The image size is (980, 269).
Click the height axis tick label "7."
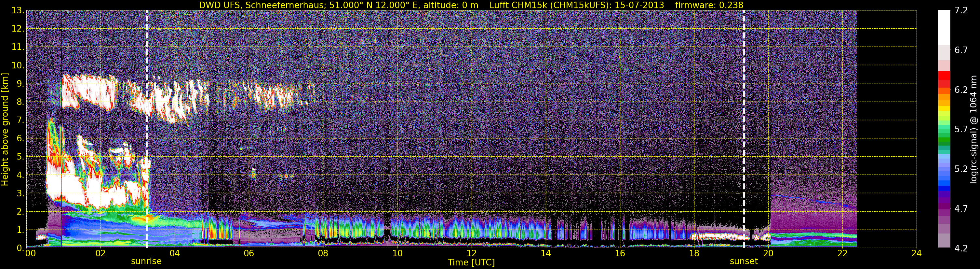(20, 120)
